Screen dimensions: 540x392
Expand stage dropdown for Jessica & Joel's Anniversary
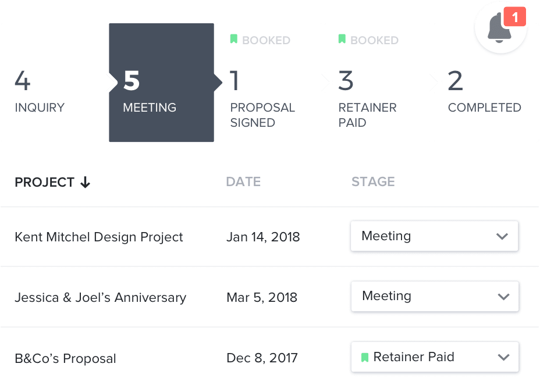click(x=435, y=296)
